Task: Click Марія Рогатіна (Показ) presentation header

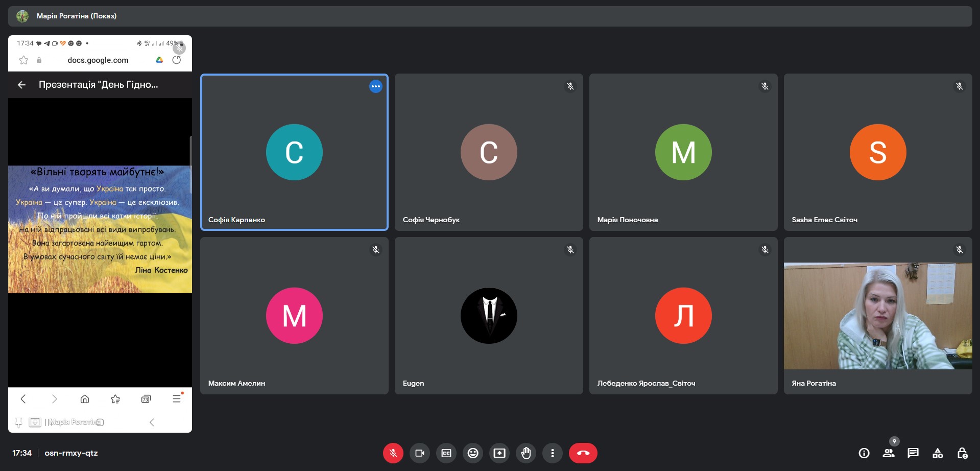Action: 77,16
